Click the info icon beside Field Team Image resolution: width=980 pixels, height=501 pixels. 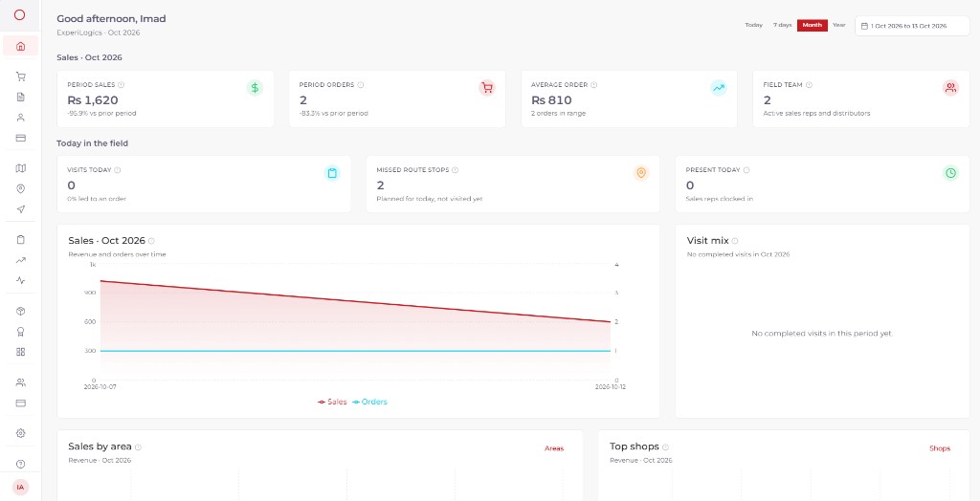[809, 85]
